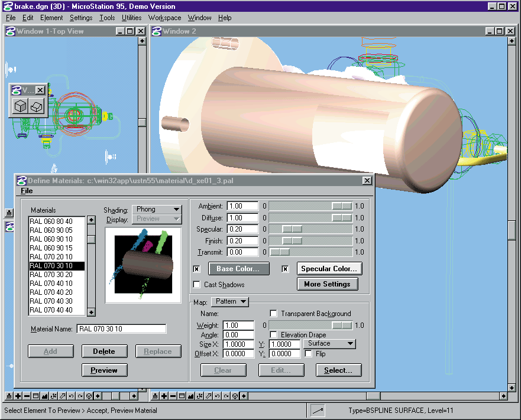Click Fit View icon under Window 2
The width and height of the screenshot is (521, 420).
click(x=191, y=396)
